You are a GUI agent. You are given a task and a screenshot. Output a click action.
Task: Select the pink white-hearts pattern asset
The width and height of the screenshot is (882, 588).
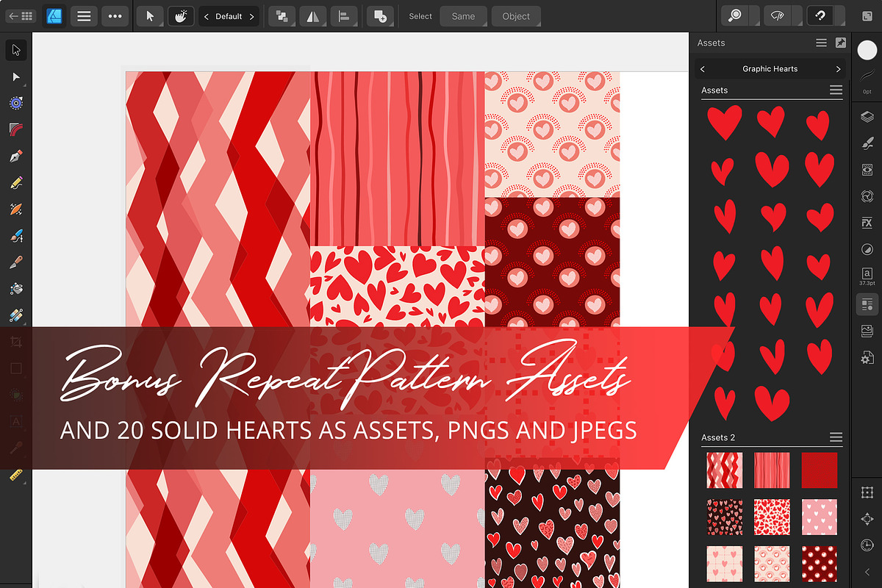[819, 517]
